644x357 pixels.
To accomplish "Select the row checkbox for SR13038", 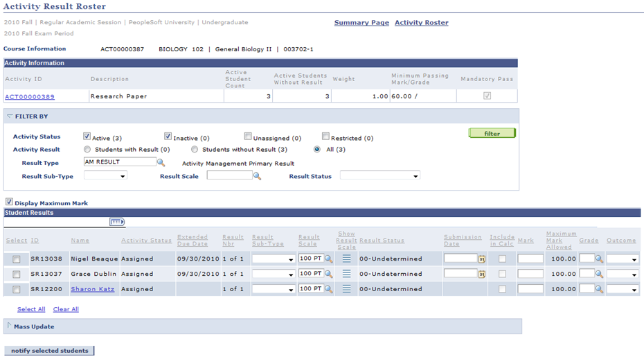I will 17,259.
